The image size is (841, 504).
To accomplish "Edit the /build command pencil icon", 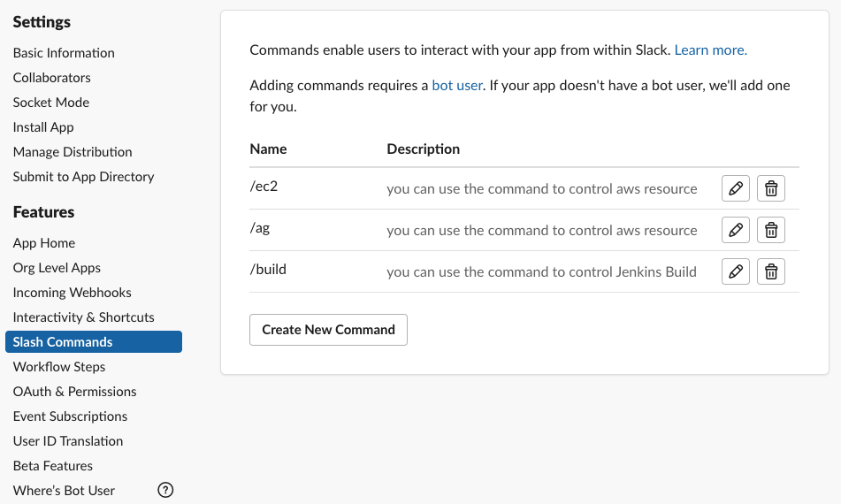I will tap(735, 271).
